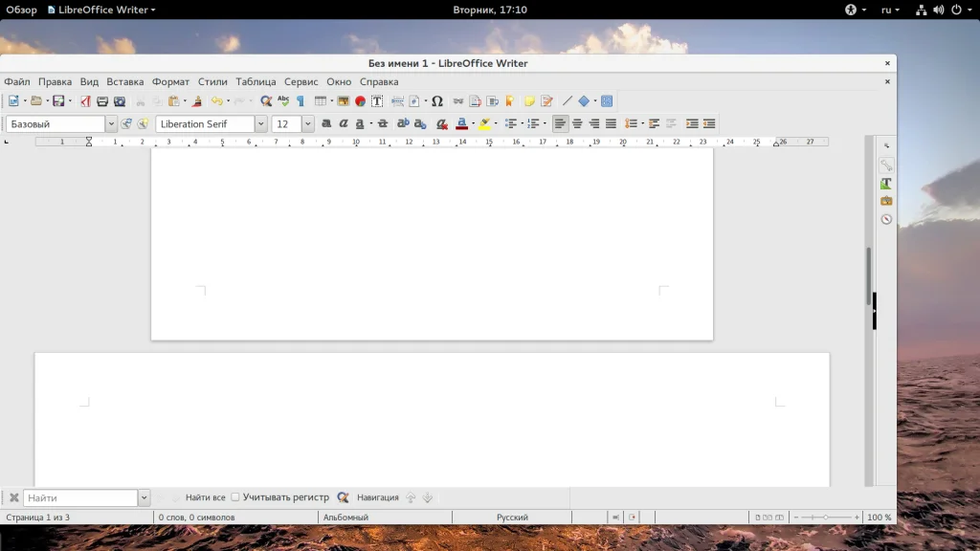Click the Print icon in toolbar
Viewport: 980px width, 551px height.
tap(102, 101)
